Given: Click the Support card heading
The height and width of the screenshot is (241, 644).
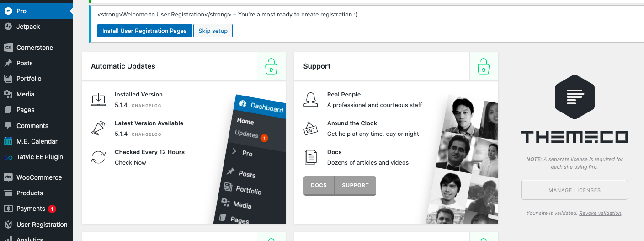Looking at the screenshot, I should point(317,66).
